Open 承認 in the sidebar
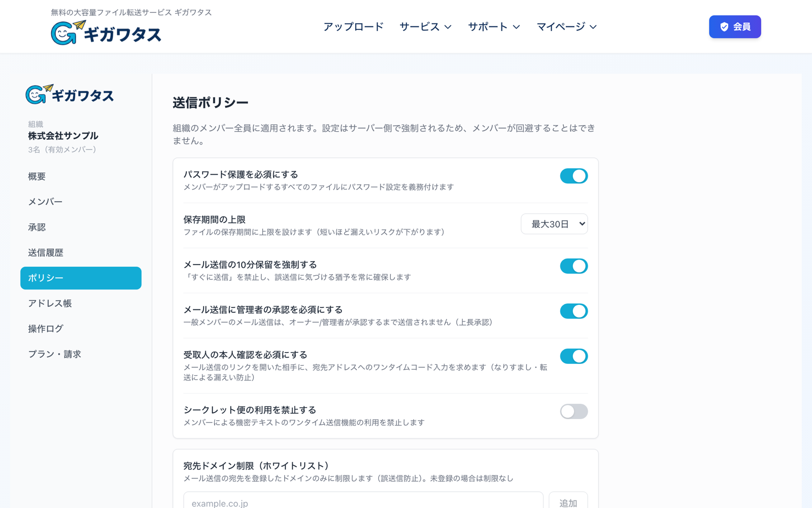 [81, 227]
